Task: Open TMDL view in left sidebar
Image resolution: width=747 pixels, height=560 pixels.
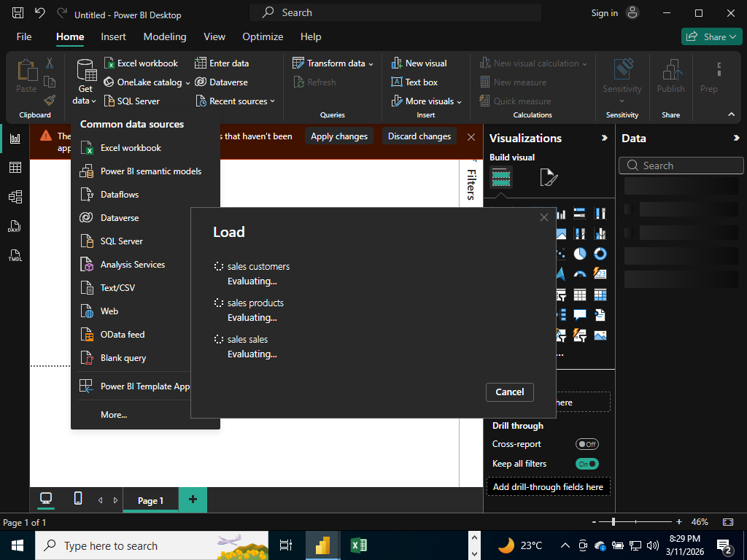Action: tap(15, 256)
